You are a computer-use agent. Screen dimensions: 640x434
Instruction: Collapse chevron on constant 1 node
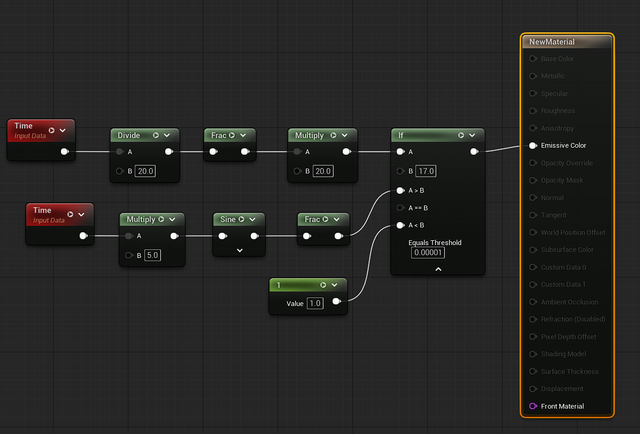coord(334,285)
